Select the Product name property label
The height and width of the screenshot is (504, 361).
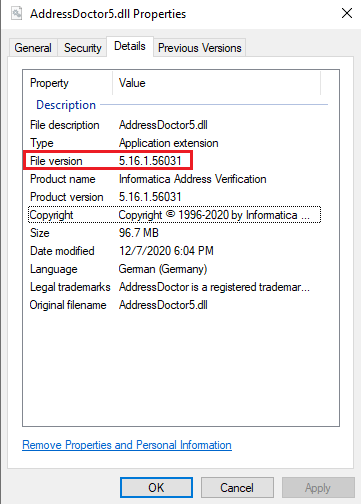63,179
